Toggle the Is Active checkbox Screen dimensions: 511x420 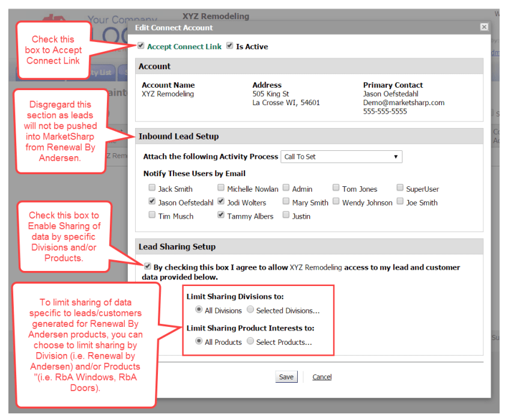pos(230,46)
